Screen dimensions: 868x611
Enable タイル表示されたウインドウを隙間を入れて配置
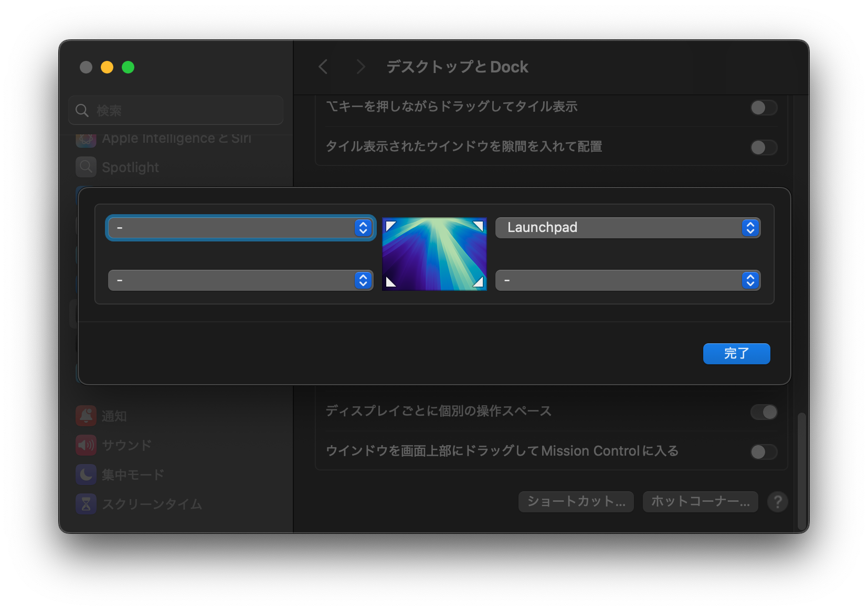tap(764, 148)
